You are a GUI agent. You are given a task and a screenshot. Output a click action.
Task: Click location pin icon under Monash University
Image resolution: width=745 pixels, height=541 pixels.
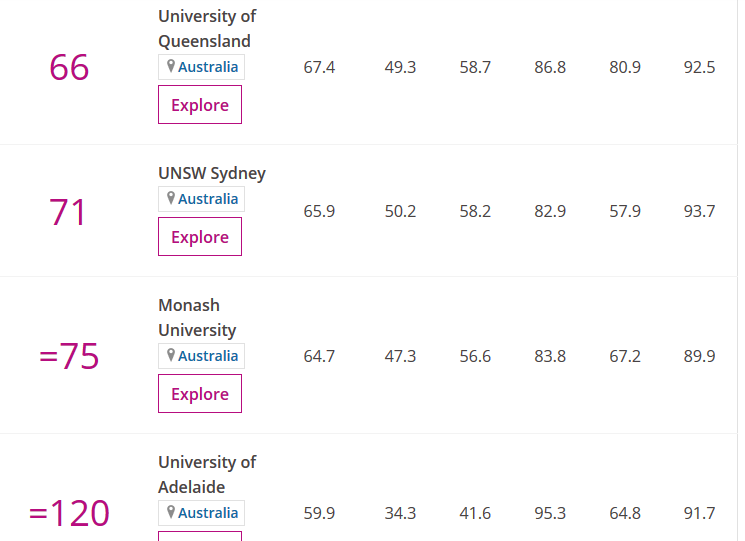tap(171, 356)
